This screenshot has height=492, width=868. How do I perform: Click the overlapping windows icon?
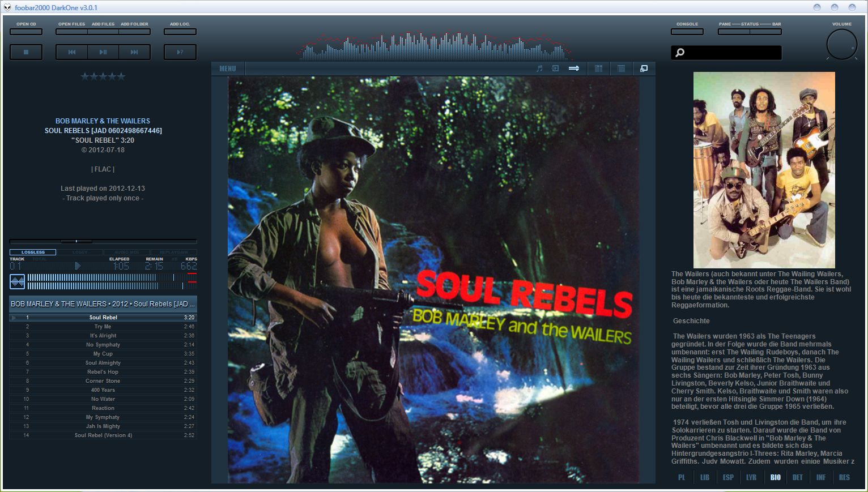644,69
